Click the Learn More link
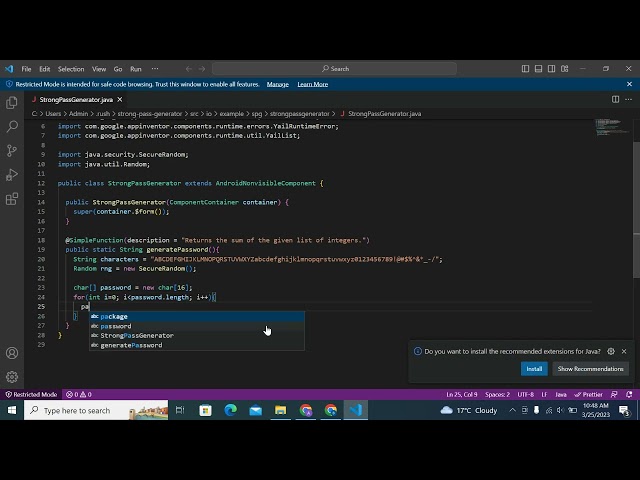 313,84
